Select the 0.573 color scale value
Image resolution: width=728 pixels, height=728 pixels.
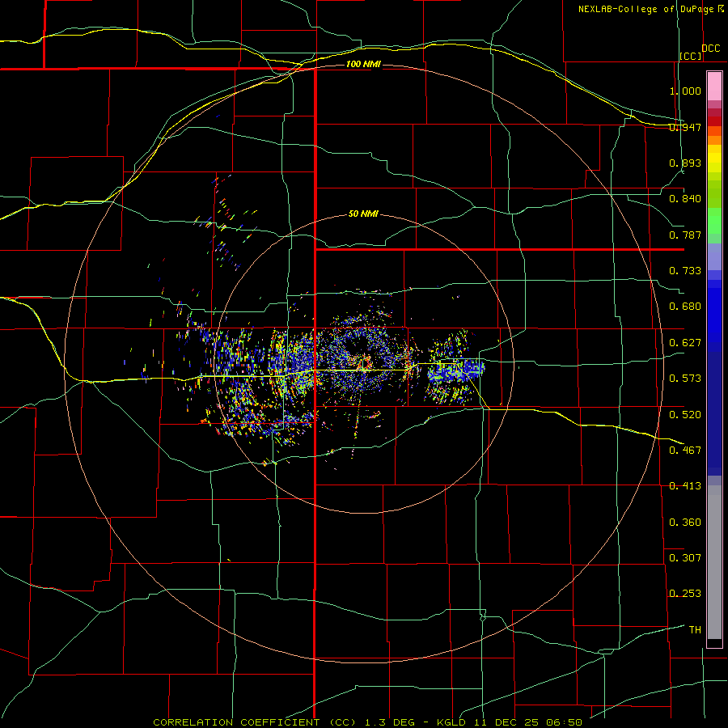point(685,379)
